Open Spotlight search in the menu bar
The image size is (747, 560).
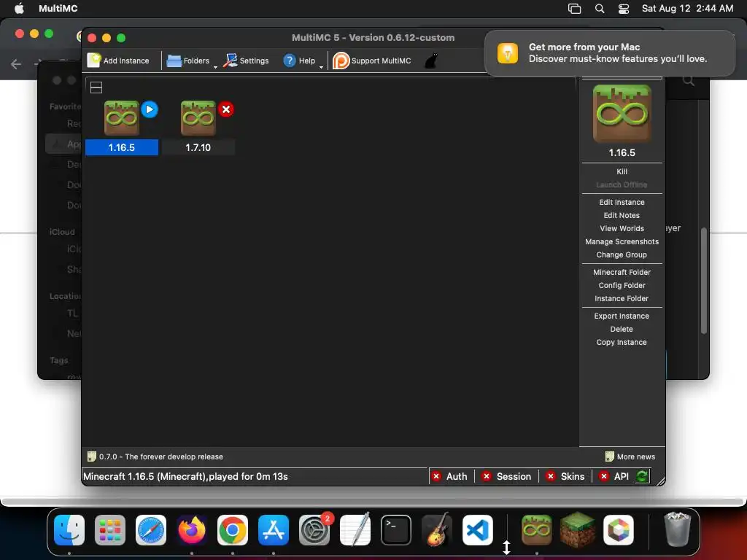coord(600,8)
